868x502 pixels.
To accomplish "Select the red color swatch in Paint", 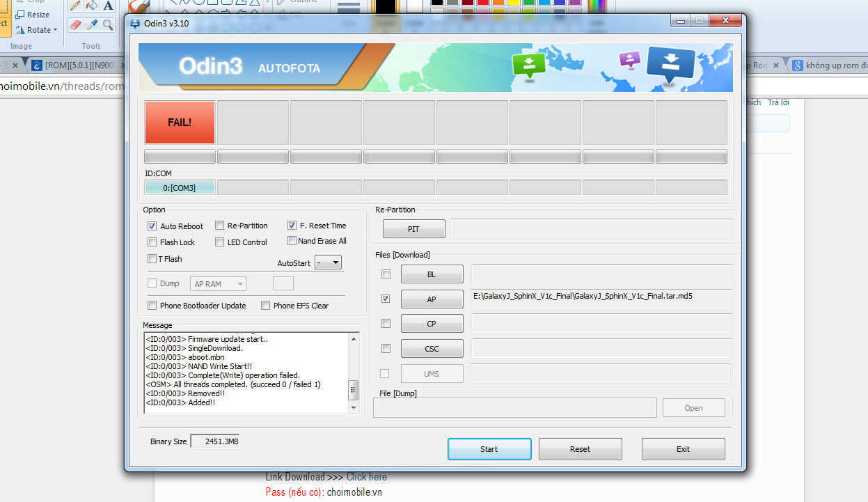I will pyautogui.click(x=482, y=2).
